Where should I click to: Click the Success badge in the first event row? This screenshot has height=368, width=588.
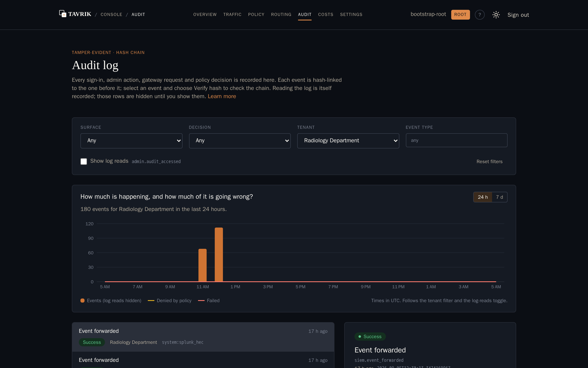(92, 342)
